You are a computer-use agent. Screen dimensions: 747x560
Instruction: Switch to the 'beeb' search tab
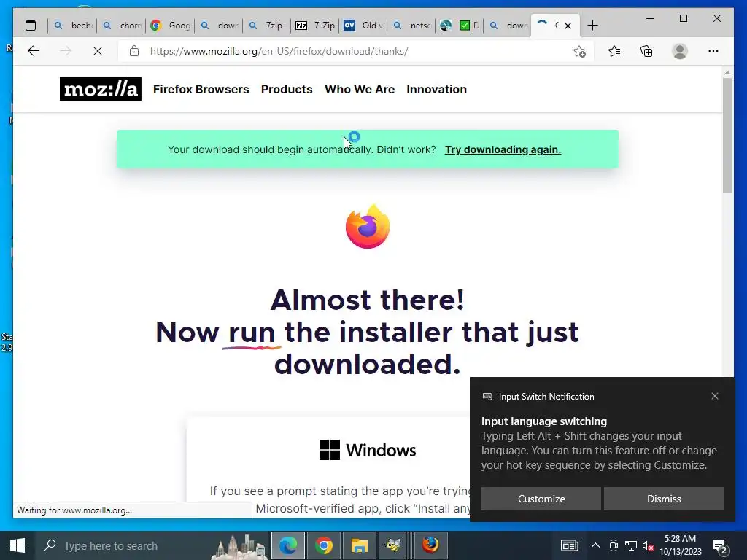pos(72,26)
